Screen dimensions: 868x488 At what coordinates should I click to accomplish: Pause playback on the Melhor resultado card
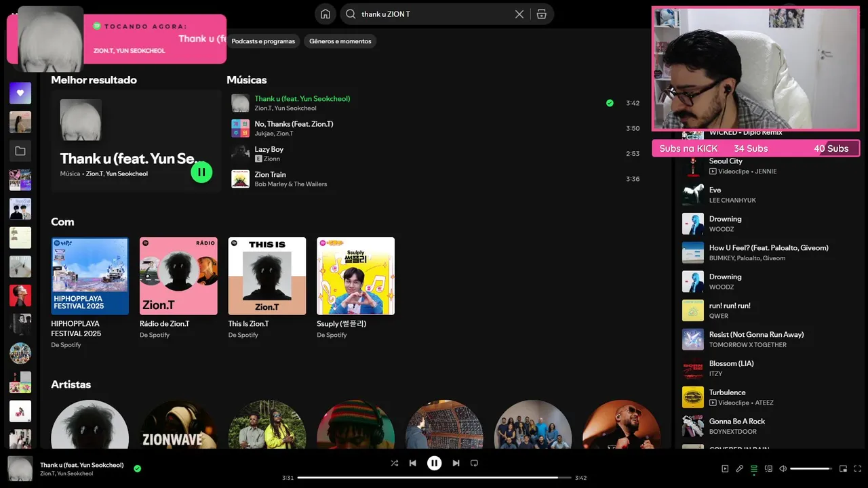[201, 172]
